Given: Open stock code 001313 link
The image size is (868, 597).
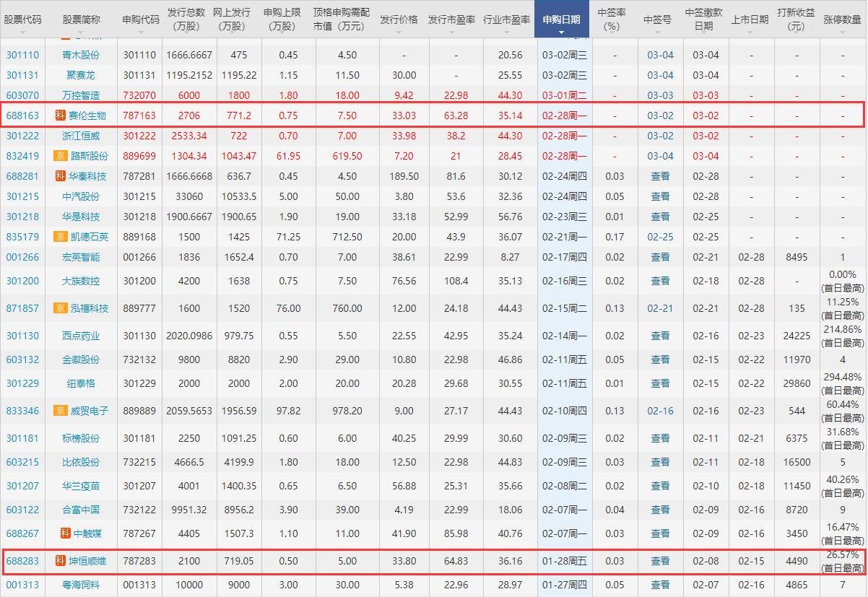Looking at the screenshot, I should pyautogui.click(x=23, y=585).
